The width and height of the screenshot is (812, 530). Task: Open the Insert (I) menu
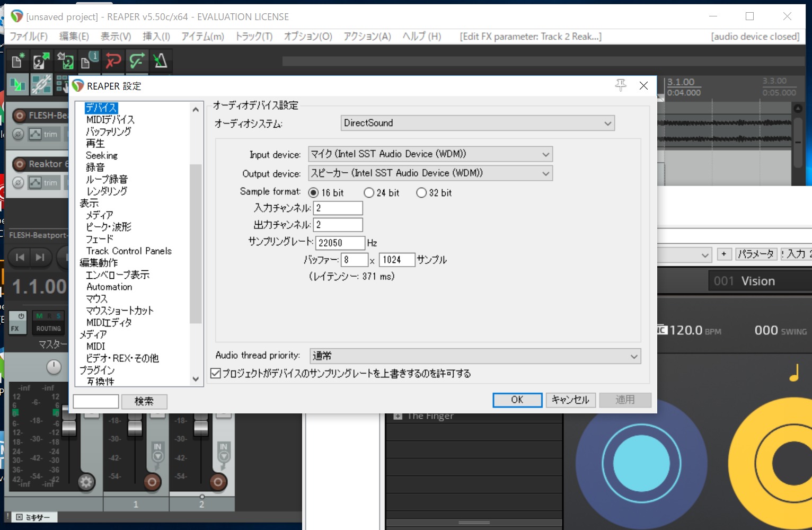pyautogui.click(x=156, y=36)
